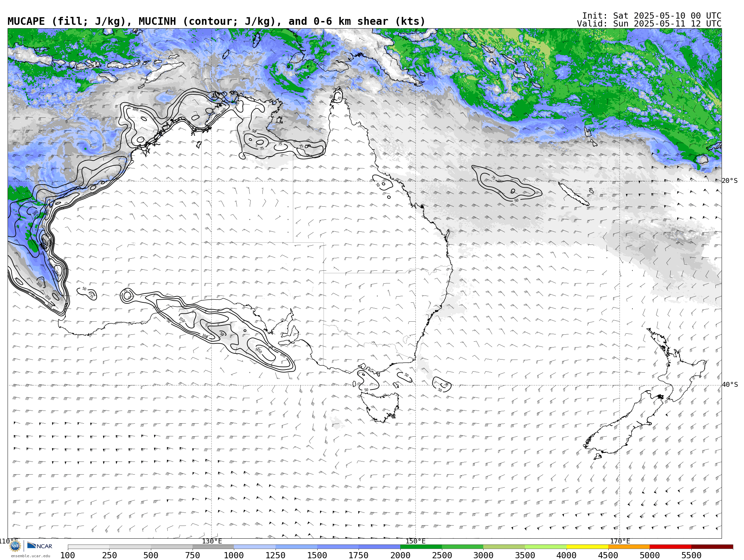The height and width of the screenshot is (560, 744).
Task: Click the 130°E longitude label
Action: click(x=212, y=541)
